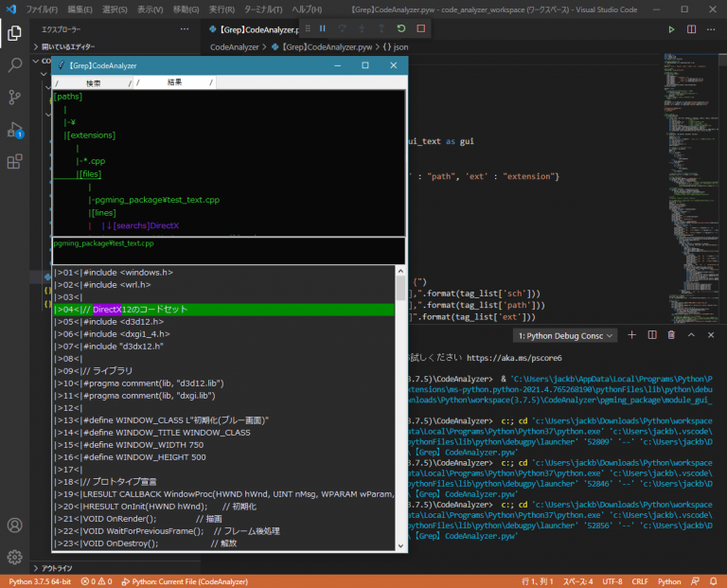Image resolution: width=727 pixels, height=588 pixels.
Task: Kill terminal with trash icon
Action: [671, 335]
